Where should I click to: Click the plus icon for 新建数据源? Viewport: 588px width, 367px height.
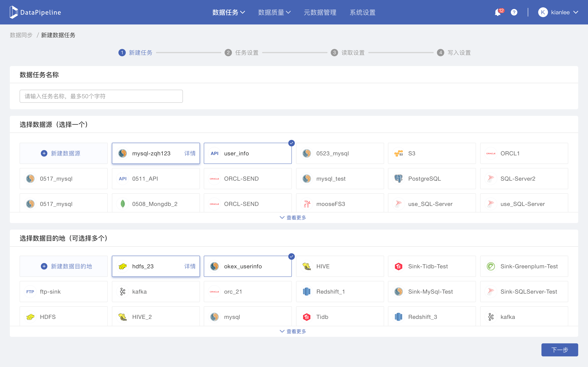pos(44,153)
